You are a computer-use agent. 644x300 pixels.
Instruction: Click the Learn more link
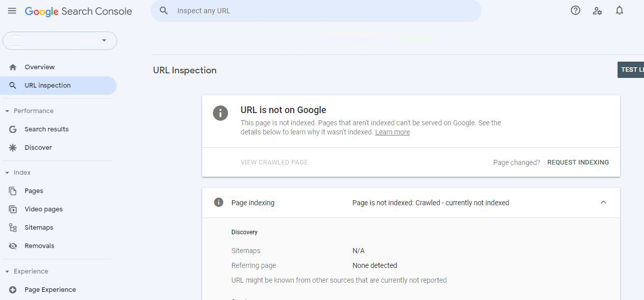[x=393, y=132]
